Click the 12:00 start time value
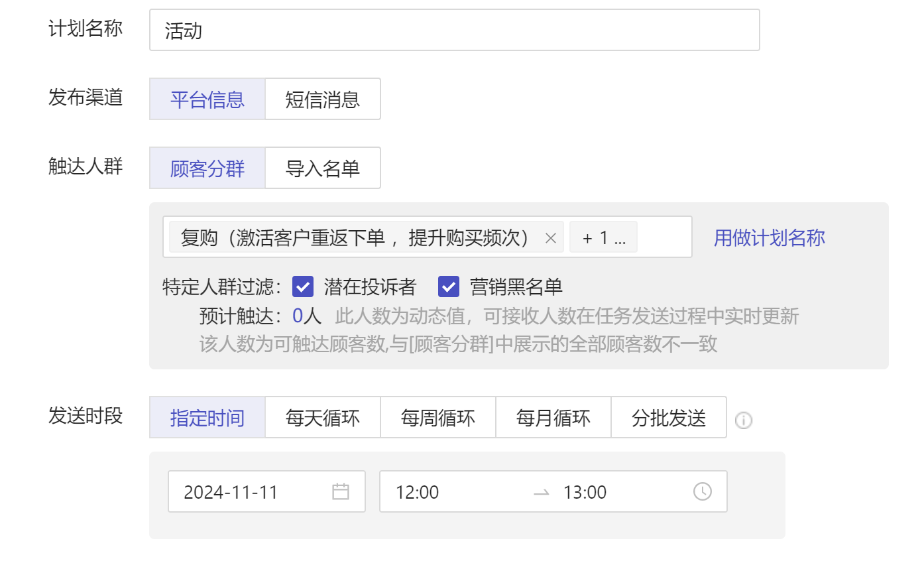 click(x=418, y=492)
